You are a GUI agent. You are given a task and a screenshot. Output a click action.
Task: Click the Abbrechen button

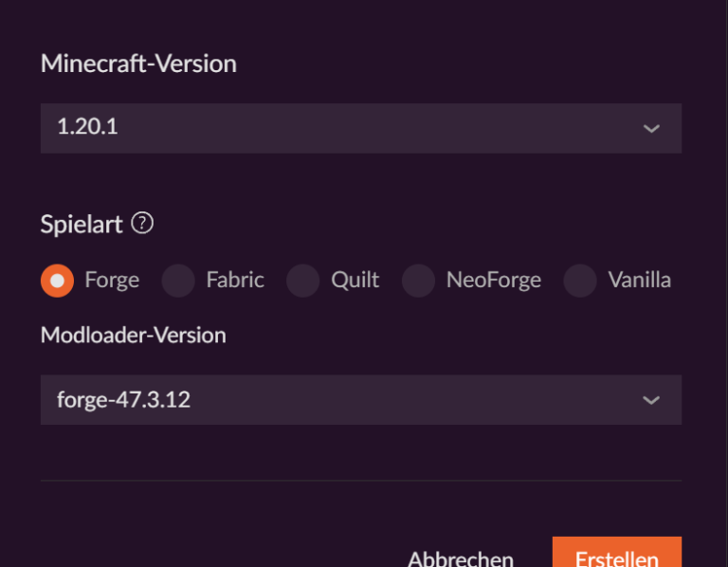pyautogui.click(x=461, y=558)
